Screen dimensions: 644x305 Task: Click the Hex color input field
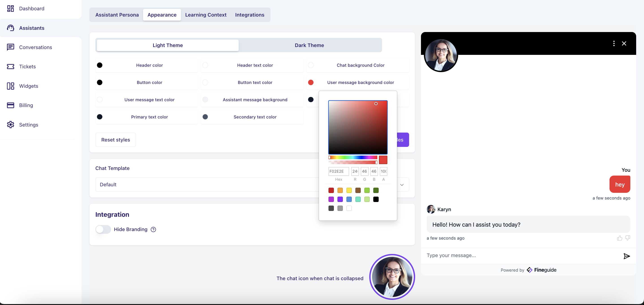click(339, 171)
